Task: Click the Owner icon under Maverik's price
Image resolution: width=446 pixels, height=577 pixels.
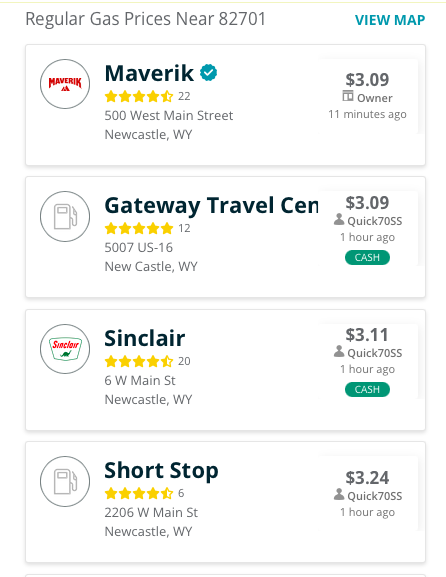Action: click(348, 96)
